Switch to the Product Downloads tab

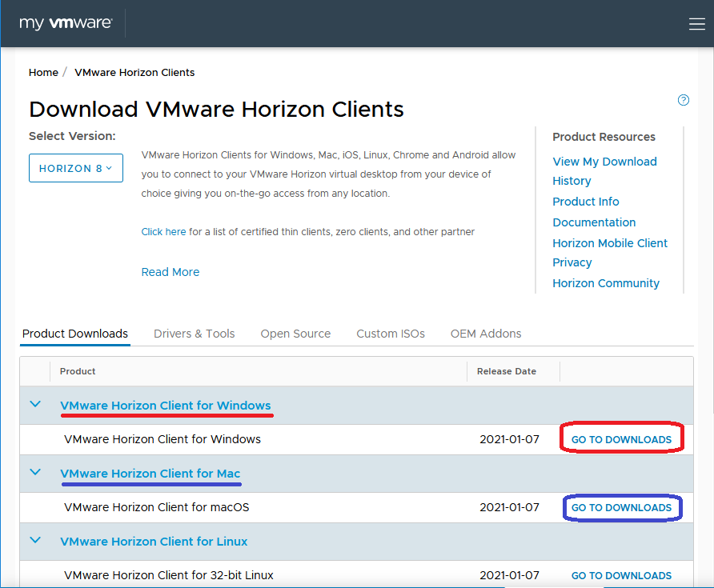(75, 334)
